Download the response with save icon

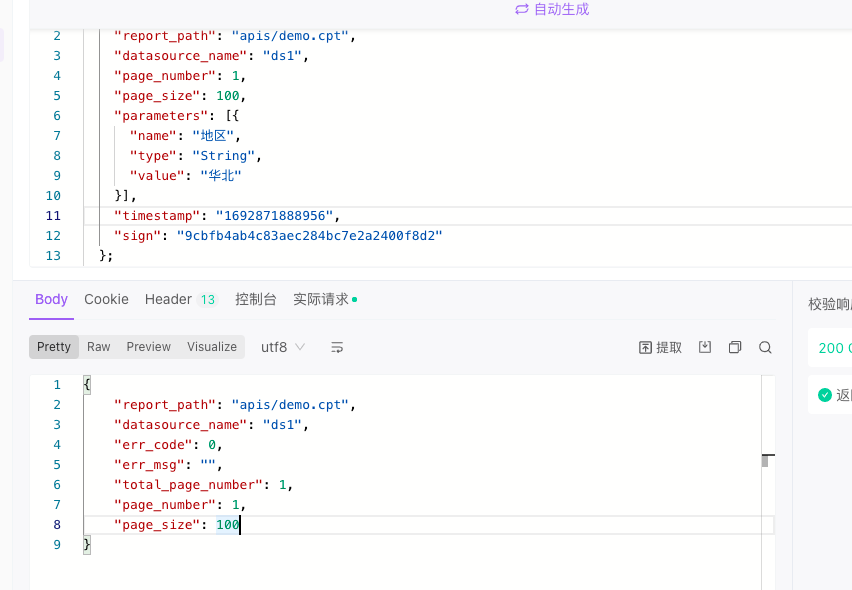click(x=705, y=347)
